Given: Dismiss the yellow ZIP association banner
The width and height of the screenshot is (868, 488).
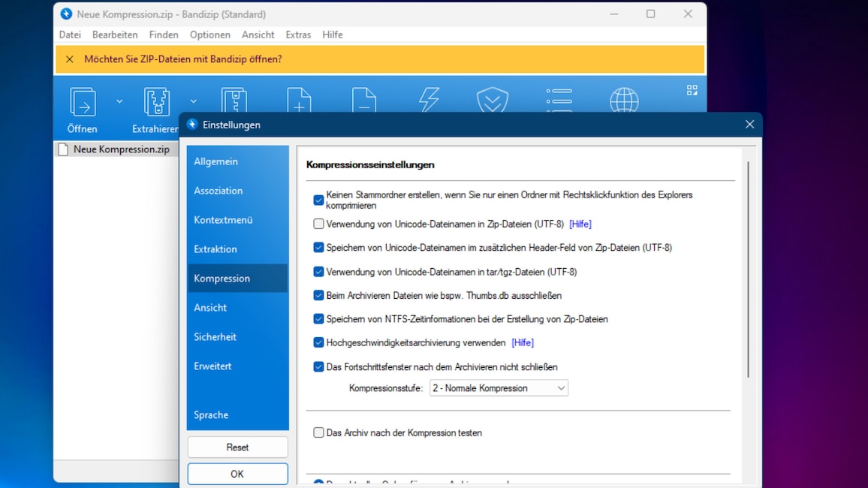Looking at the screenshot, I should click(x=69, y=59).
